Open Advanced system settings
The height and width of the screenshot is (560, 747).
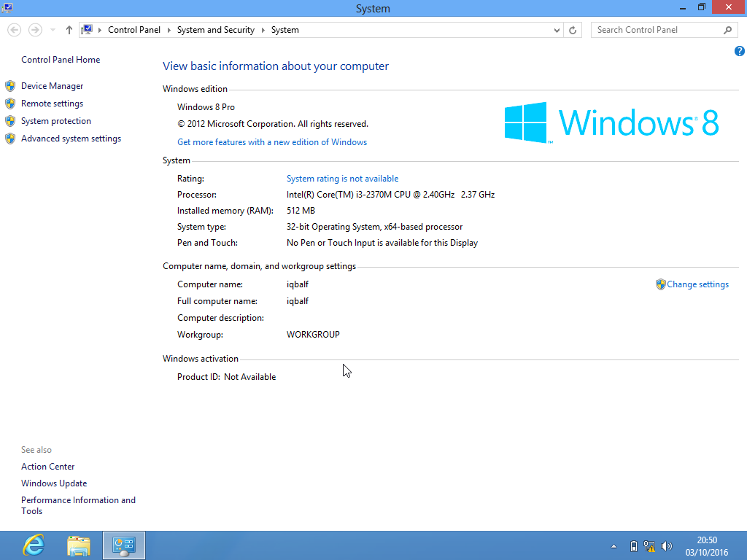71,139
